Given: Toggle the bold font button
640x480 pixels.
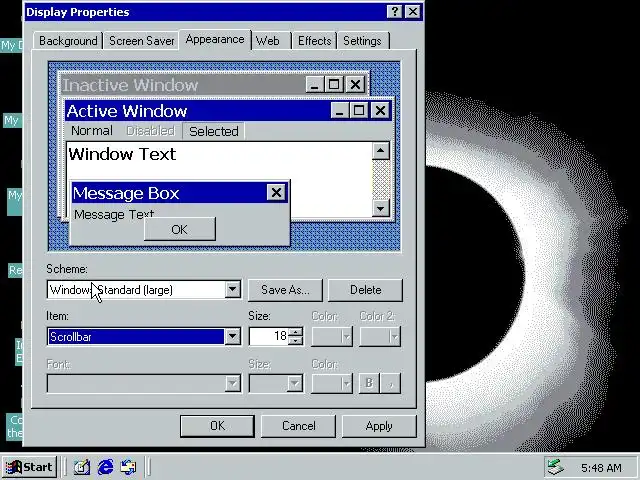Looking at the screenshot, I should pos(369,383).
